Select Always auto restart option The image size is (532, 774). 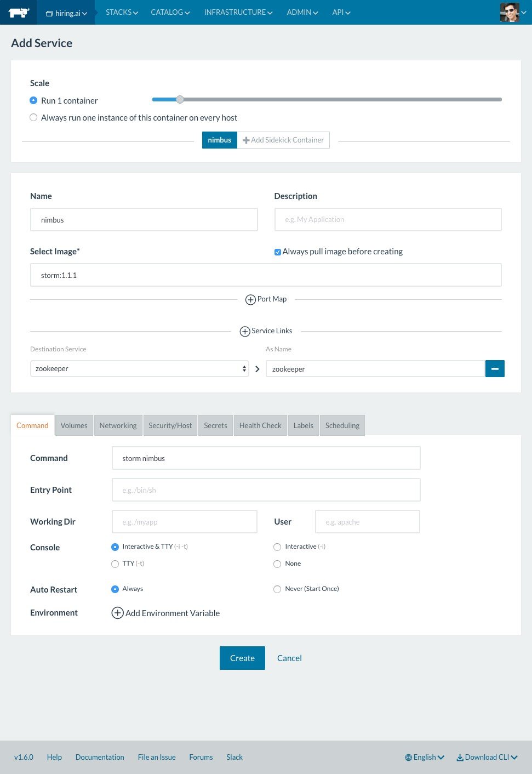(x=115, y=589)
